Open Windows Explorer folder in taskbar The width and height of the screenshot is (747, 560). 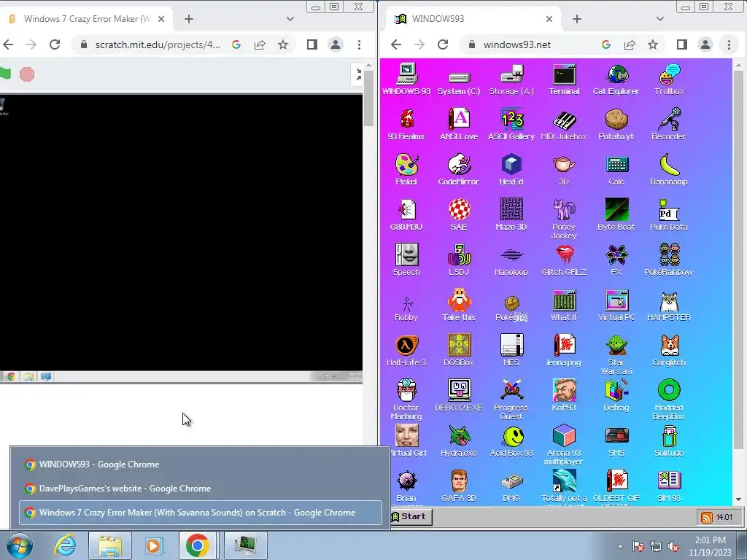pyautogui.click(x=110, y=545)
